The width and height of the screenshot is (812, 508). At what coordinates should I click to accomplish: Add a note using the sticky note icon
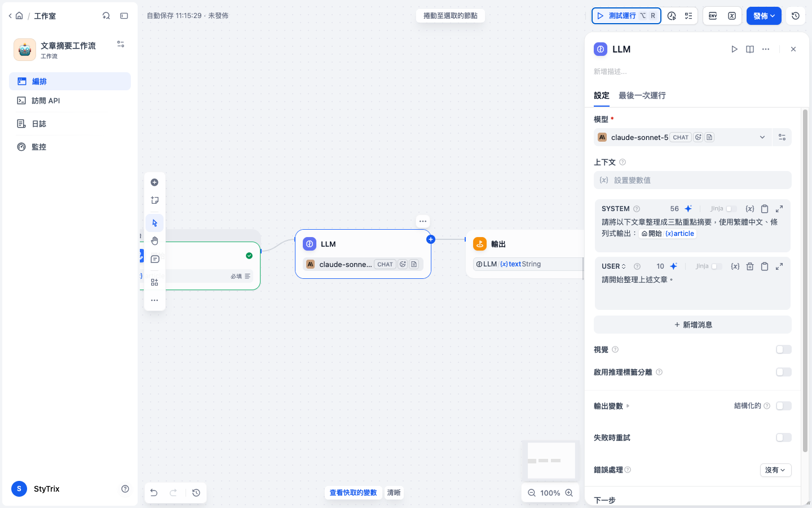tap(155, 200)
